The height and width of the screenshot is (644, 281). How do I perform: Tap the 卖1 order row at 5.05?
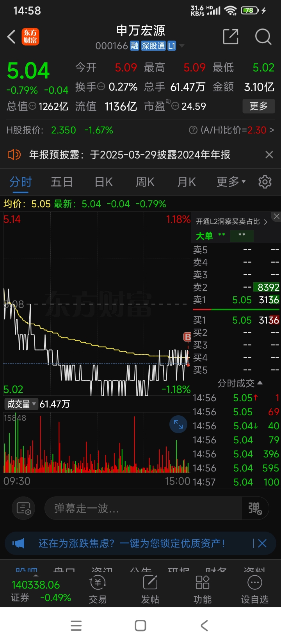coord(236,300)
